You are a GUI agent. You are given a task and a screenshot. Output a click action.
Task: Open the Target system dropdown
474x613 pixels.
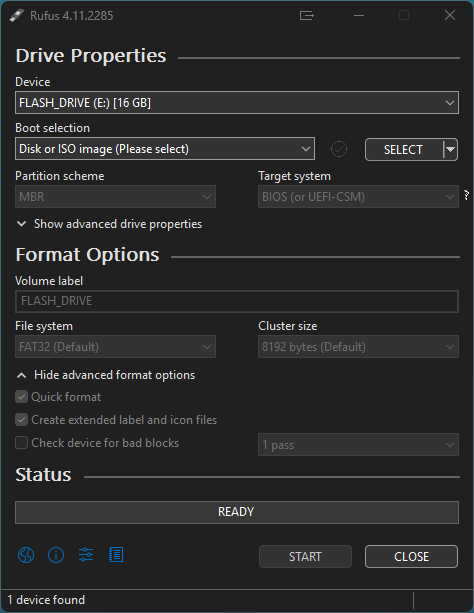click(358, 197)
